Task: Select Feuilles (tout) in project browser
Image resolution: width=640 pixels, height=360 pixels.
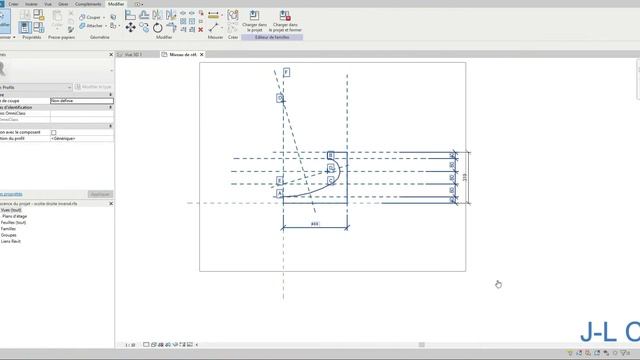Action: (13, 222)
